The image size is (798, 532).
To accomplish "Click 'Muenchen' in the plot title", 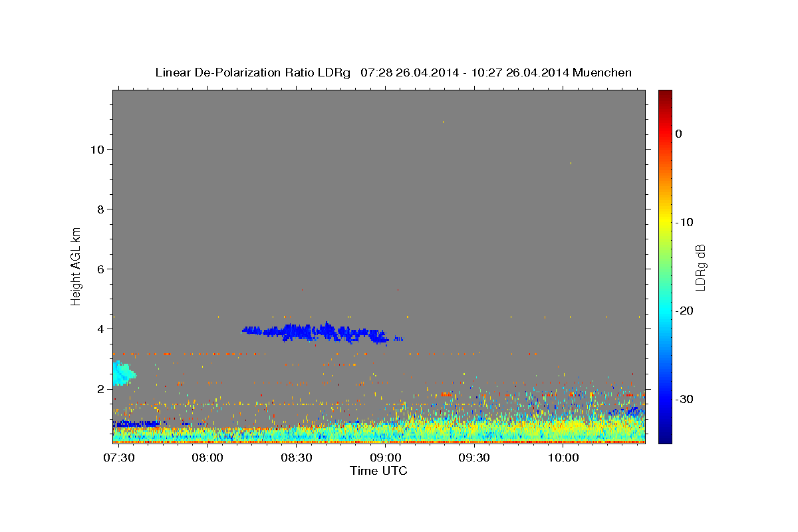I will pyautogui.click(x=603, y=72).
